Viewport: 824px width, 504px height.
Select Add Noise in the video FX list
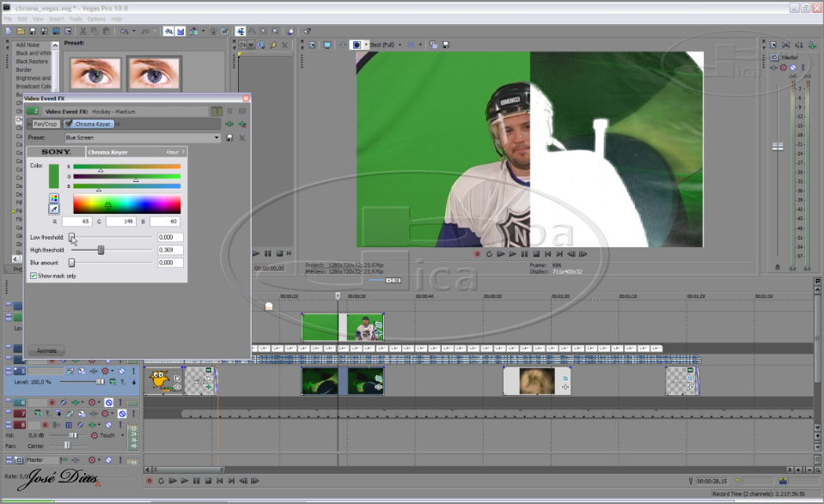(x=27, y=46)
